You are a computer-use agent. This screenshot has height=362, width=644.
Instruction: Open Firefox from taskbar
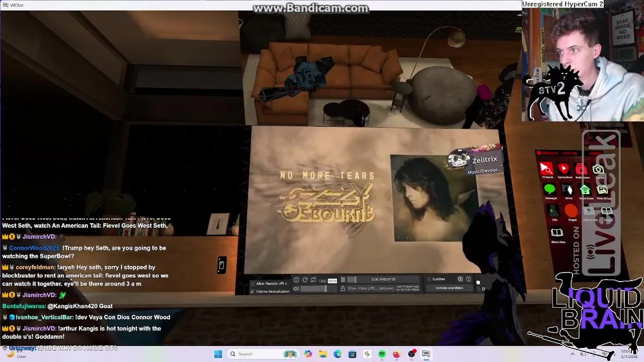pos(396,354)
